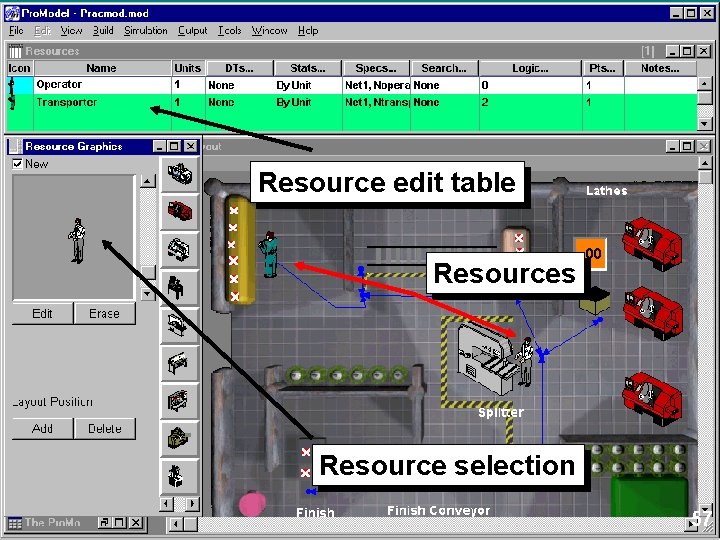Click the pink Finish location on layout
720x540 pixels.
click(x=252, y=503)
